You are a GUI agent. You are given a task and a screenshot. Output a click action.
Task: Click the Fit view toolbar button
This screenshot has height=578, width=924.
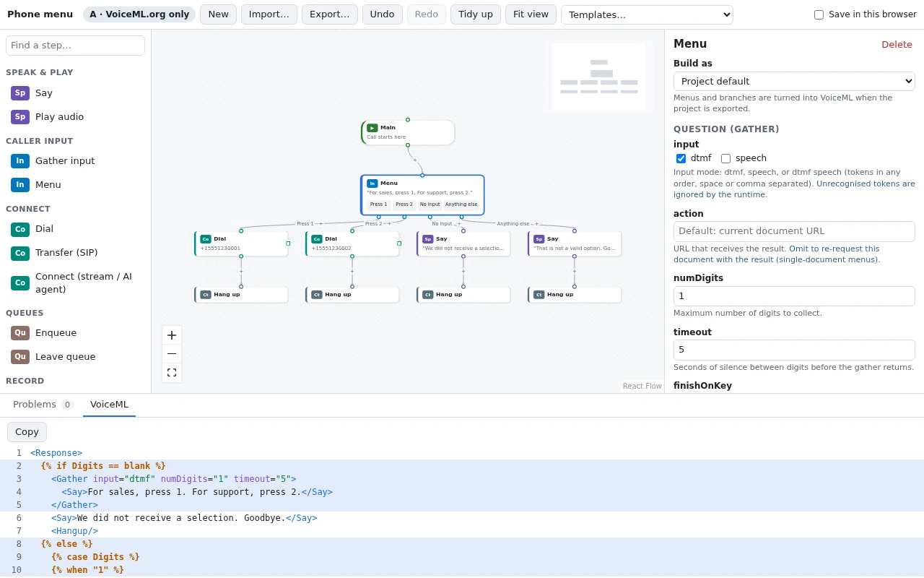click(x=531, y=14)
